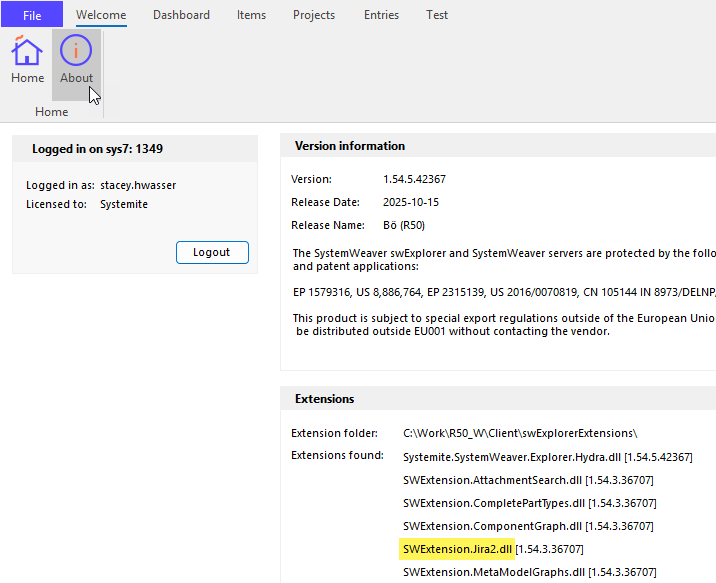Select username stacey.hwasser text

click(138, 185)
